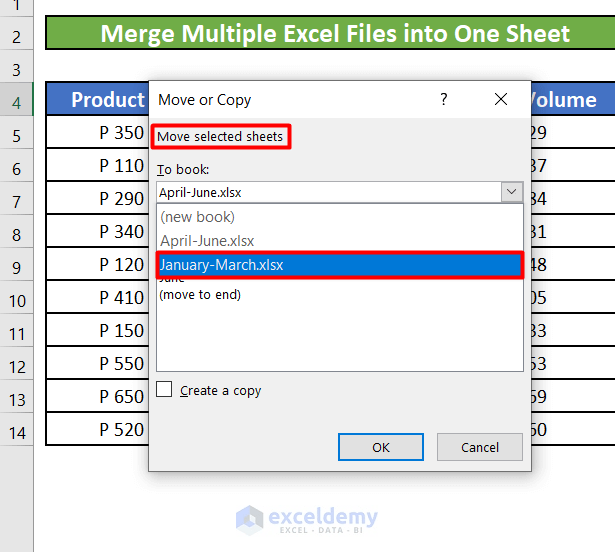Screen dimensions: 615x552
Task: Choose (new book) from the dropdown list
Action: [x=340, y=217]
